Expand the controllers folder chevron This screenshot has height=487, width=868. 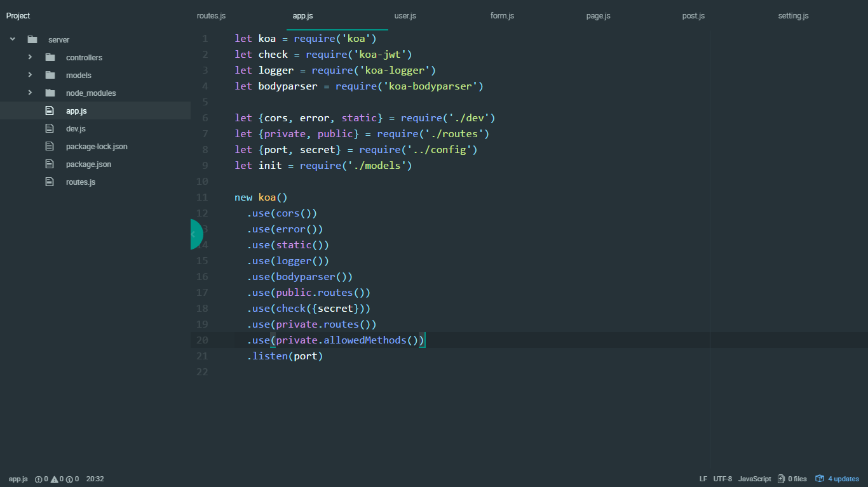point(30,57)
